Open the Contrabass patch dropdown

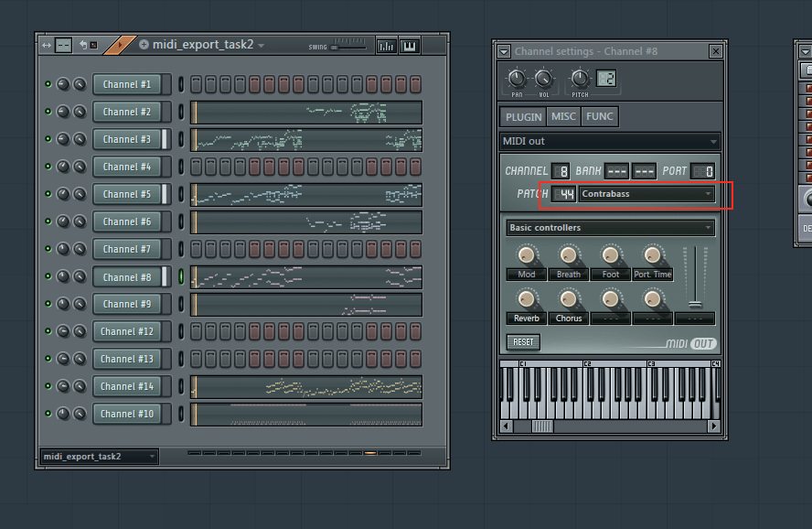(x=646, y=194)
